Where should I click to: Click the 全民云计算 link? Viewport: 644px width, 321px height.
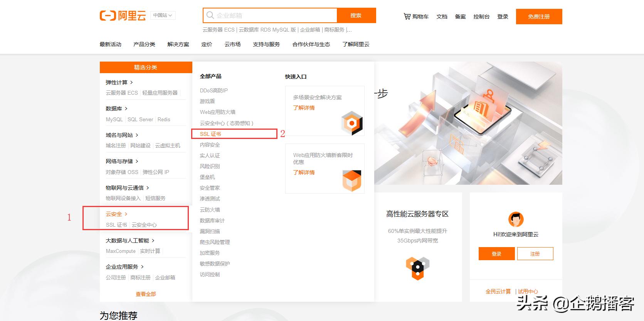(x=498, y=291)
